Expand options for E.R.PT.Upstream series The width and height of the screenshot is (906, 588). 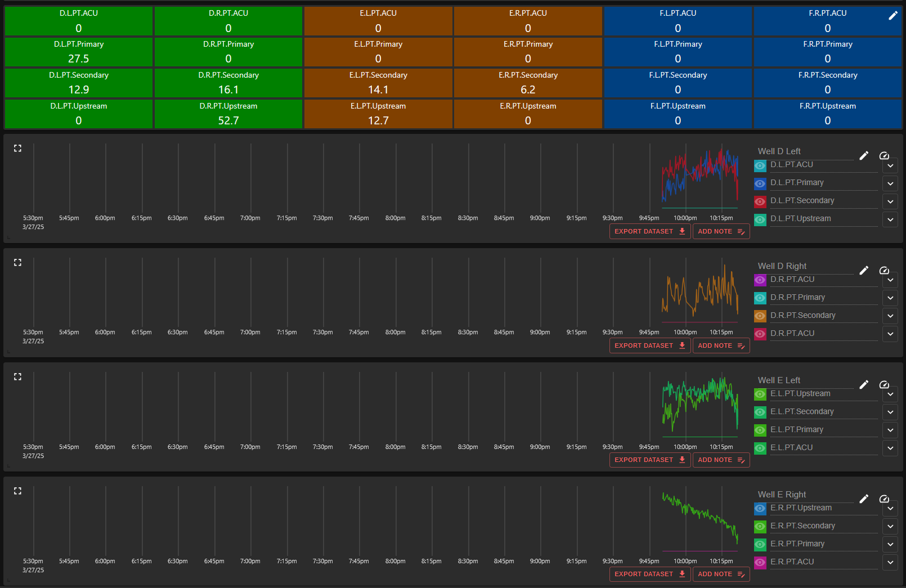tap(890, 509)
